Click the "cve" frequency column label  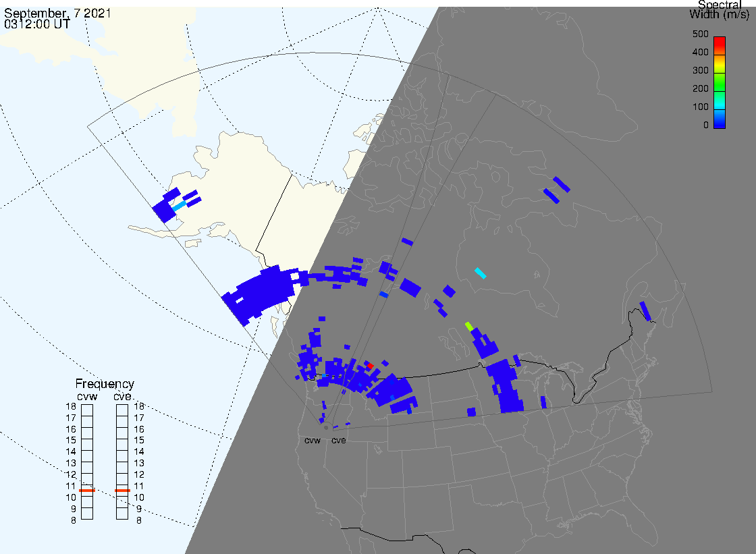click(122, 396)
